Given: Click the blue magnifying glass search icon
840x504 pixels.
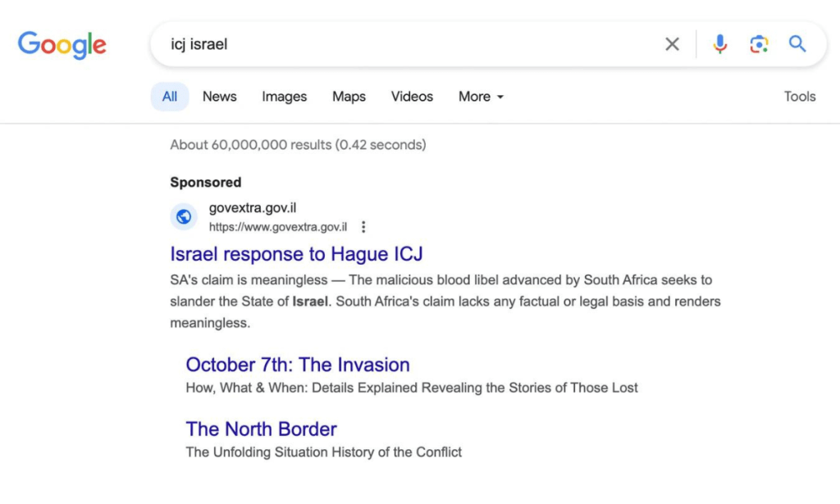Looking at the screenshot, I should [x=797, y=43].
